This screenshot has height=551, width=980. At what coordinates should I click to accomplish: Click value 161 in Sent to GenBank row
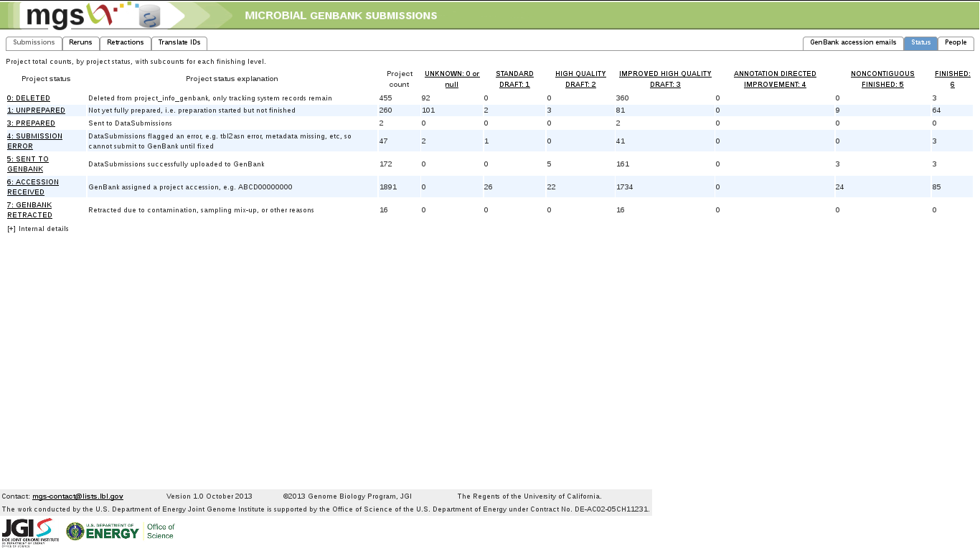tap(622, 164)
